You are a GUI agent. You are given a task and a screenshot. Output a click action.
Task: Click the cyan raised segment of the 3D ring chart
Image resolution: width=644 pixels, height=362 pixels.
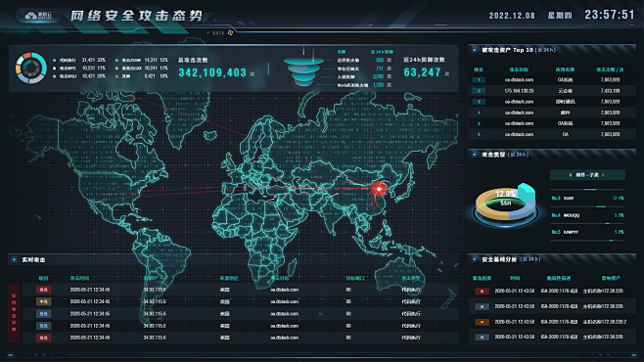pos(527,193)
